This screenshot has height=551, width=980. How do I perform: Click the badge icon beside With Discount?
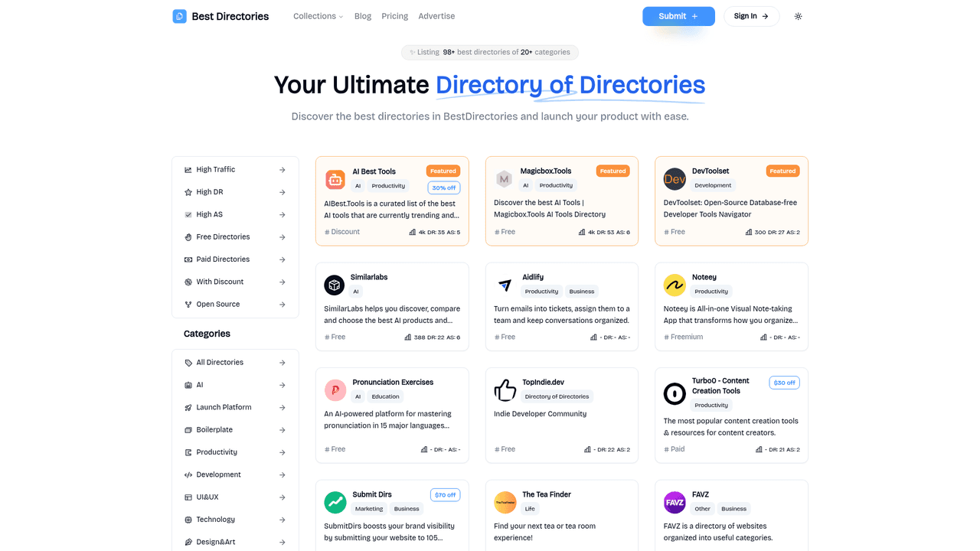click(188, 282)
